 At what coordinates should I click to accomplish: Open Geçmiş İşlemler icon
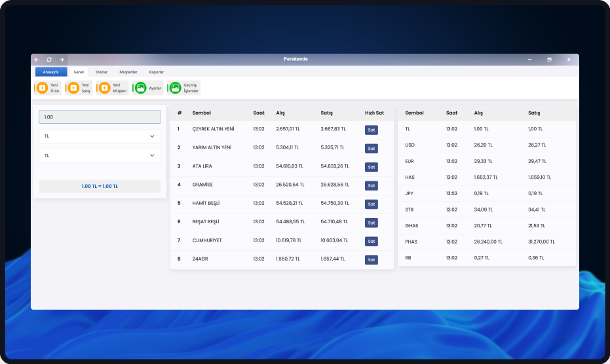(175, 88)
